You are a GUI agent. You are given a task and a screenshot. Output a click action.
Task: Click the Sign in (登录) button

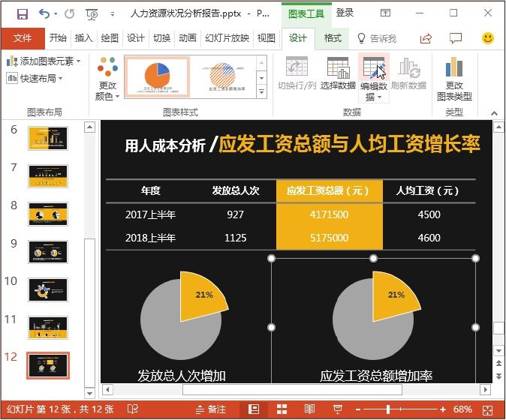tap(345, 13)
